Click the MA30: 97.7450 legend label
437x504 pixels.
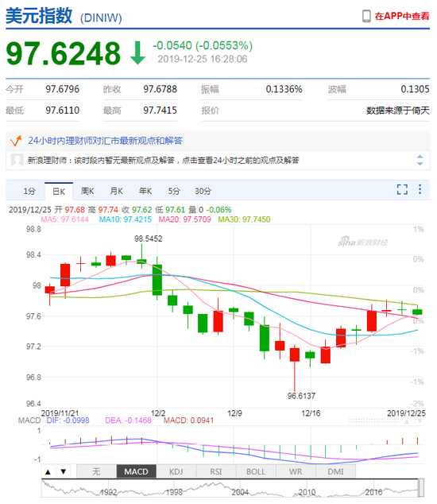click(x=244, y=219)
